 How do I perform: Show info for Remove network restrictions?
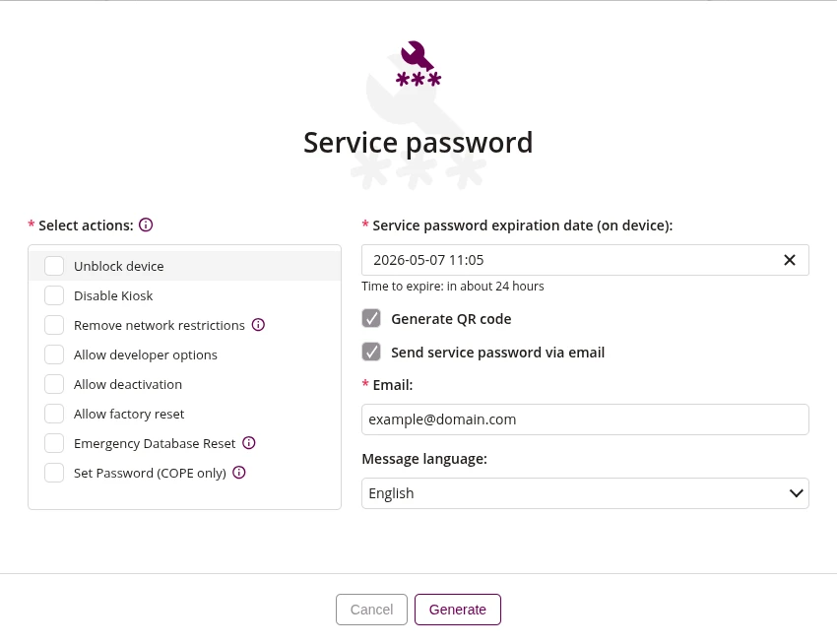(x=258, y=325)
